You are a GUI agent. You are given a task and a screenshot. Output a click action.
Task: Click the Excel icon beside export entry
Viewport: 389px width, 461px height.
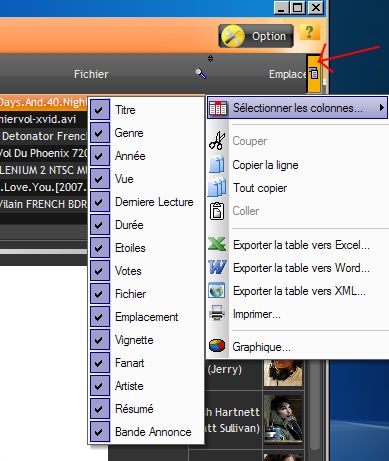217,245
